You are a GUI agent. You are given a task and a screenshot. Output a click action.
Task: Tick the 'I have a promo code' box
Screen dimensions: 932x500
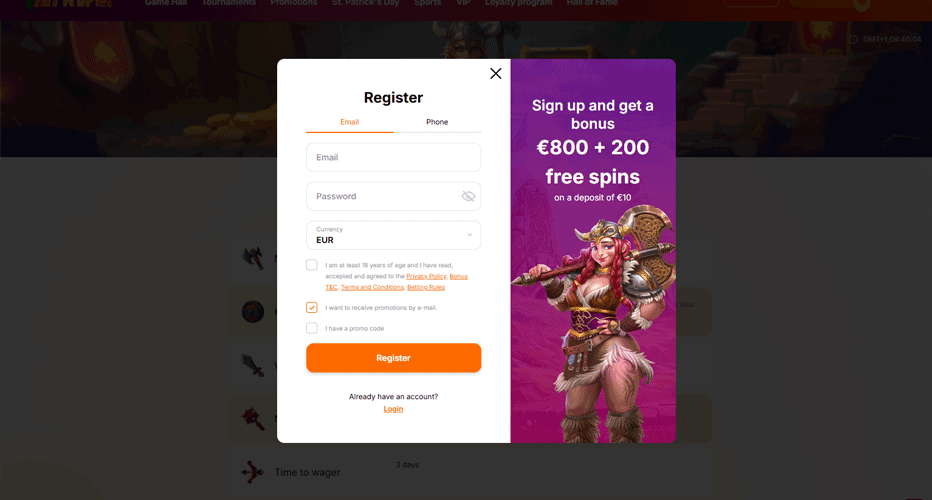coord(311,328)
